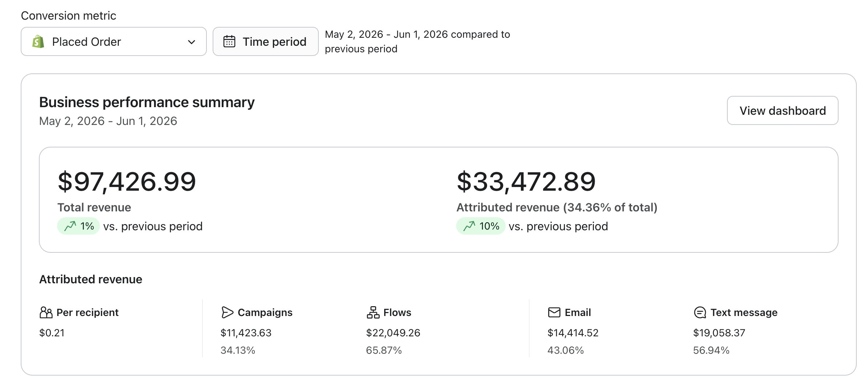This screenshot has height=385, width=868.
Task: Open View dashboard
Action: click(x=783, y=110)
